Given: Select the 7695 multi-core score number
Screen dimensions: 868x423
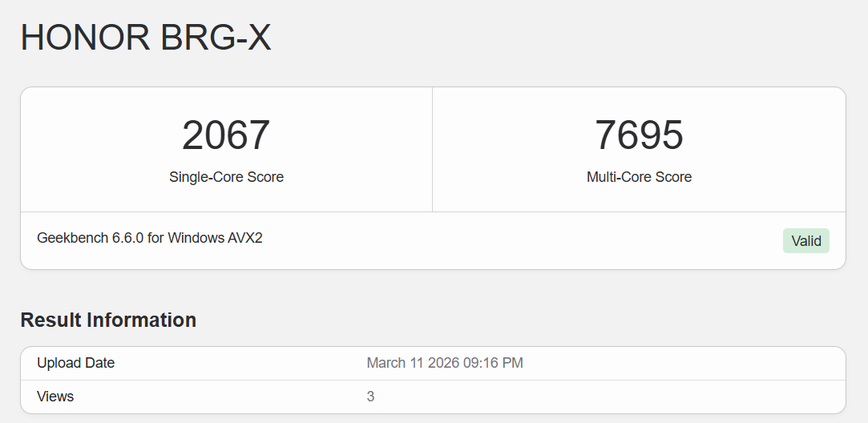Looking at the screenshot, I should 639,135.
